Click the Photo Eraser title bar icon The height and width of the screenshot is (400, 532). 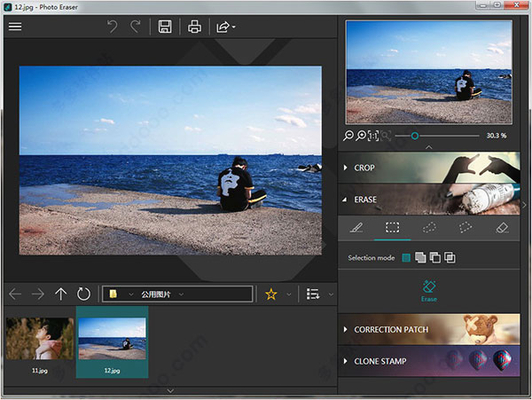7,7
